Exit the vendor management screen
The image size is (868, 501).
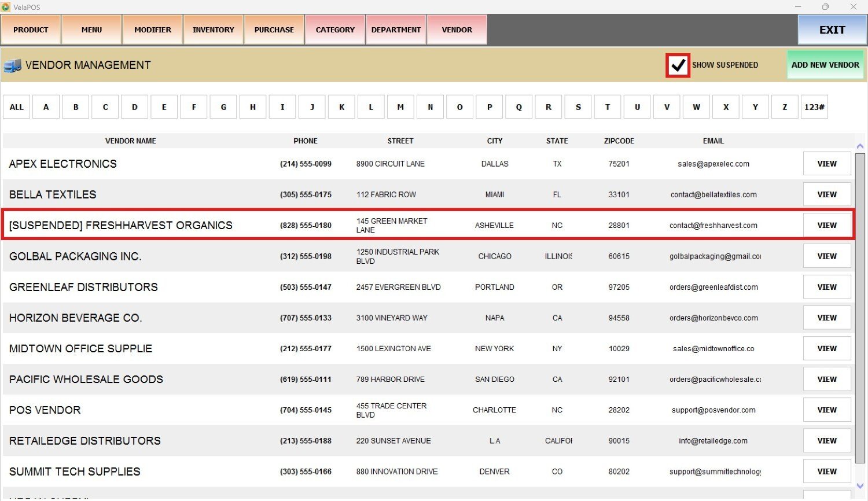pyautogui.click(x=832, y=30)
